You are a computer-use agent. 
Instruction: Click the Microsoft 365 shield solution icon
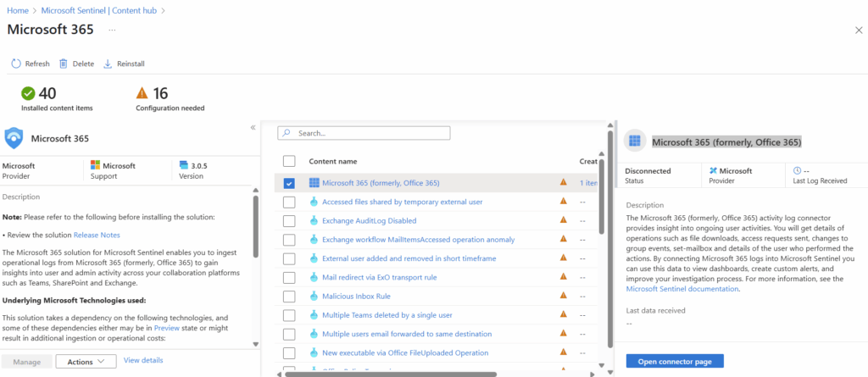pos(14,138)
